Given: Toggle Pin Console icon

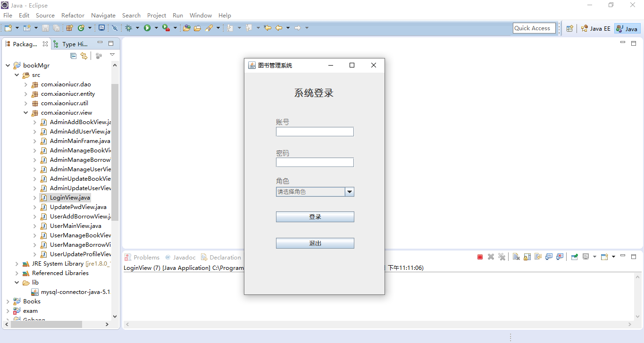Looking at the screenshot, I should (574, 257).
